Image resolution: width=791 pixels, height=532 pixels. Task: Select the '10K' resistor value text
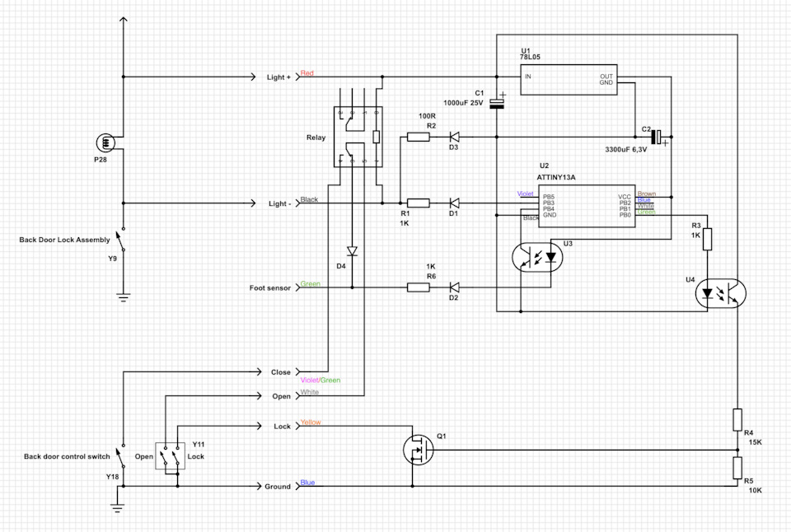click(x=756, y=490)
